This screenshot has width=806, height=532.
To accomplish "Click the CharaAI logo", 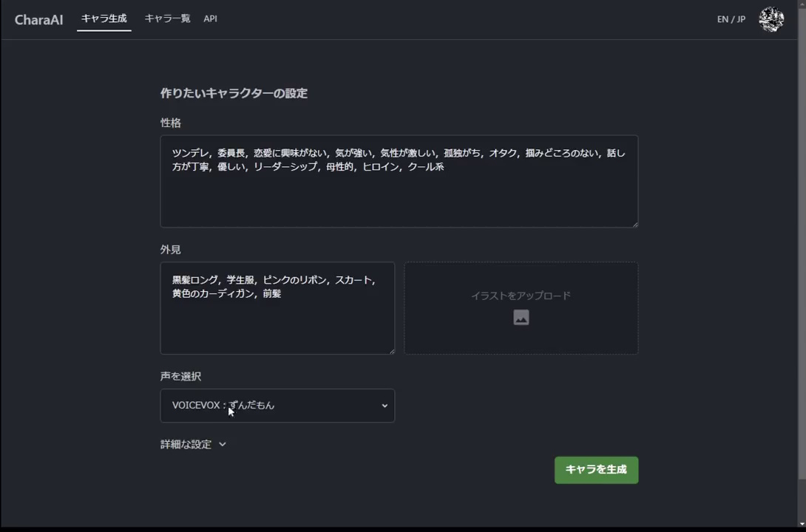I will 38,19.
